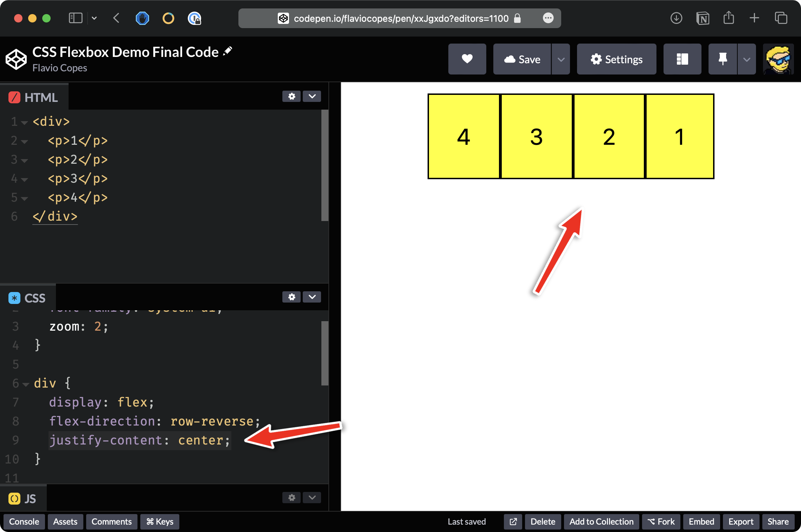Click the CodePen logo
Image resolution: width=801 pixels, height=532 pixels.
pyautogui.click(x=16, y=59)
